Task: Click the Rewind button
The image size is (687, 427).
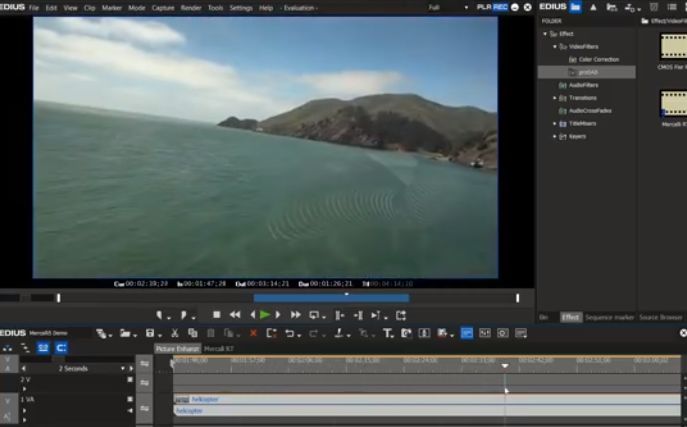Action: (235, 314)
